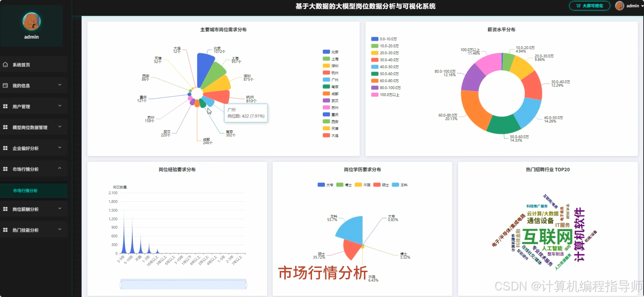Click the grid icon beside 用户管理
This screenshot has height=297, width=644.
click(x=5, y=106)
